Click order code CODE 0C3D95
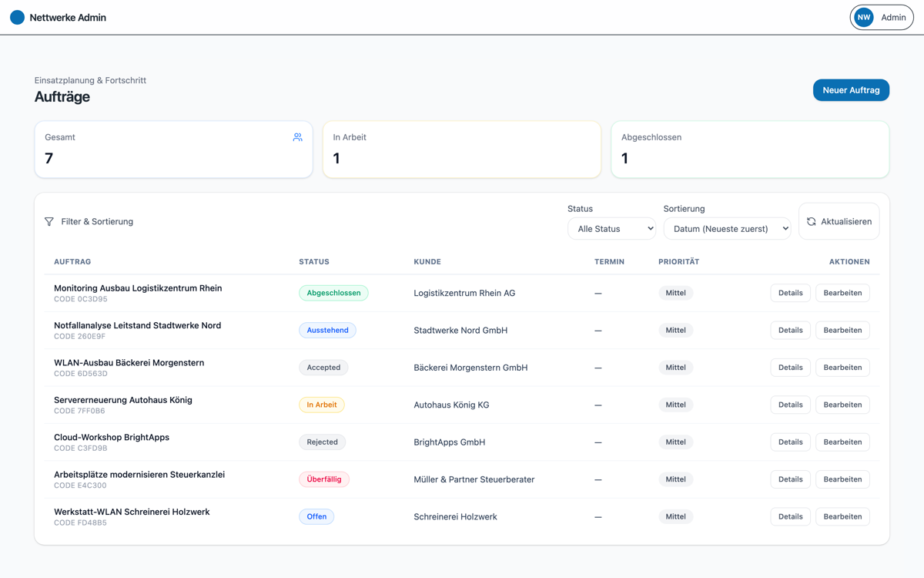 click(x=81, y=299)
